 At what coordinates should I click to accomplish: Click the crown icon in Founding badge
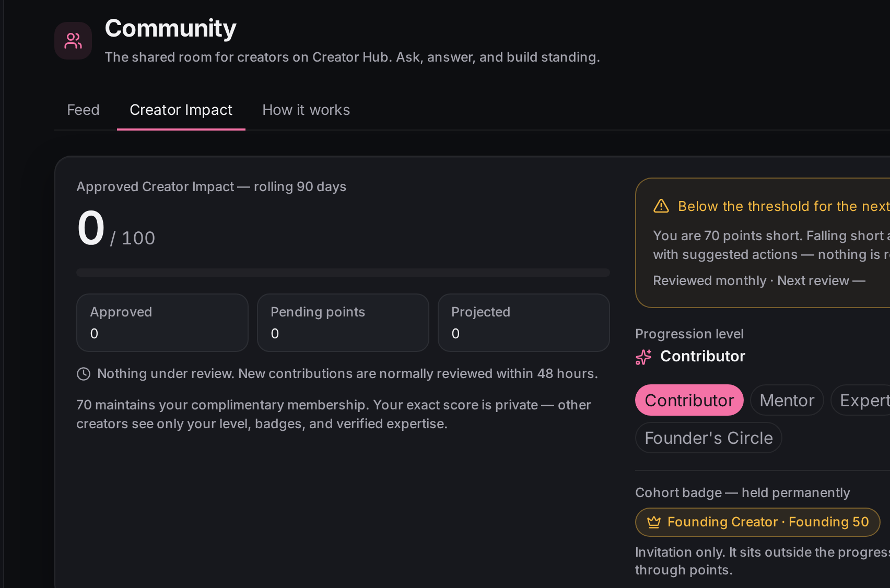[654, 522]
